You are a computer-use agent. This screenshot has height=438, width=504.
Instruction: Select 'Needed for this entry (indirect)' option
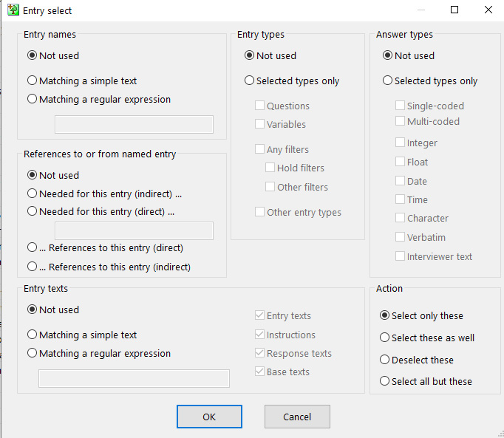[32, 194]
